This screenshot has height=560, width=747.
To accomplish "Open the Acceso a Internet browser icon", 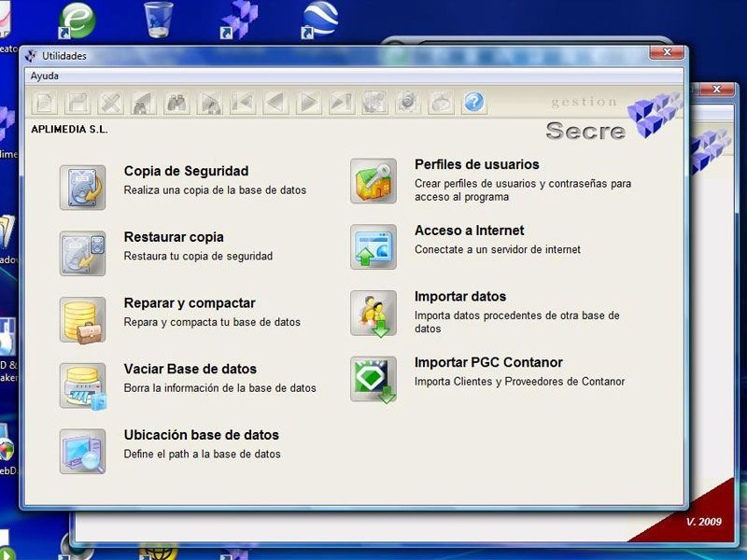I will tap(373, 246).
